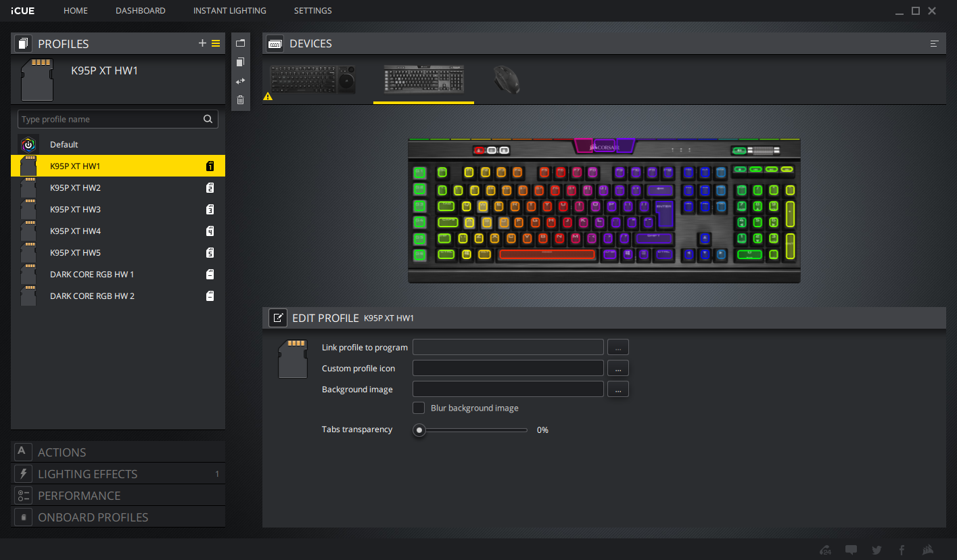The width and height of the screenshot is (957, 560).
Task: Select the DARK CORE RGB HW 1 profile
Action: (x=118, y=274)
